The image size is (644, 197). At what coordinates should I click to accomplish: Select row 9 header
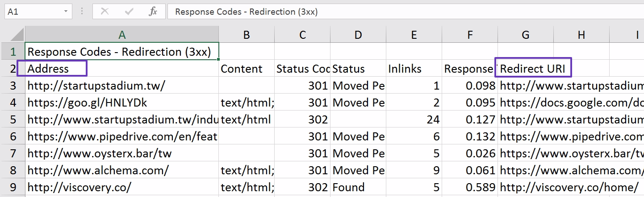tap(13, 187)
